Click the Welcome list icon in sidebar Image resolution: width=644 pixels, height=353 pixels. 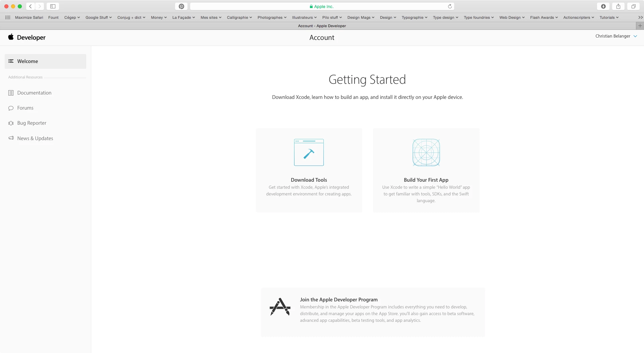[11, 61]
